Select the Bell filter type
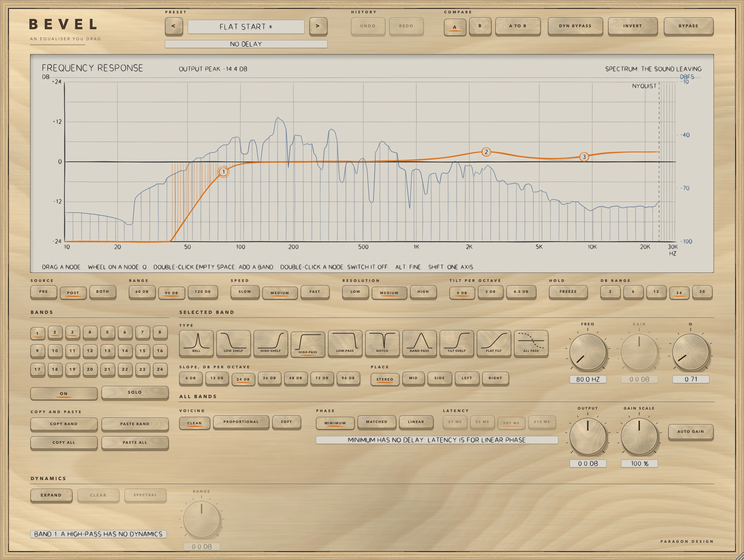Viewport: 744px width, 560px height. click(196, 343)
